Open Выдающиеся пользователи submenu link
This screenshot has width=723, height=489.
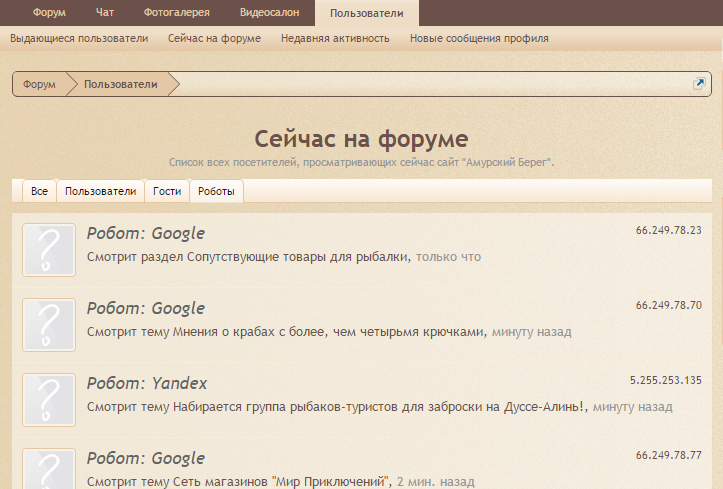(x=79, y=38)
